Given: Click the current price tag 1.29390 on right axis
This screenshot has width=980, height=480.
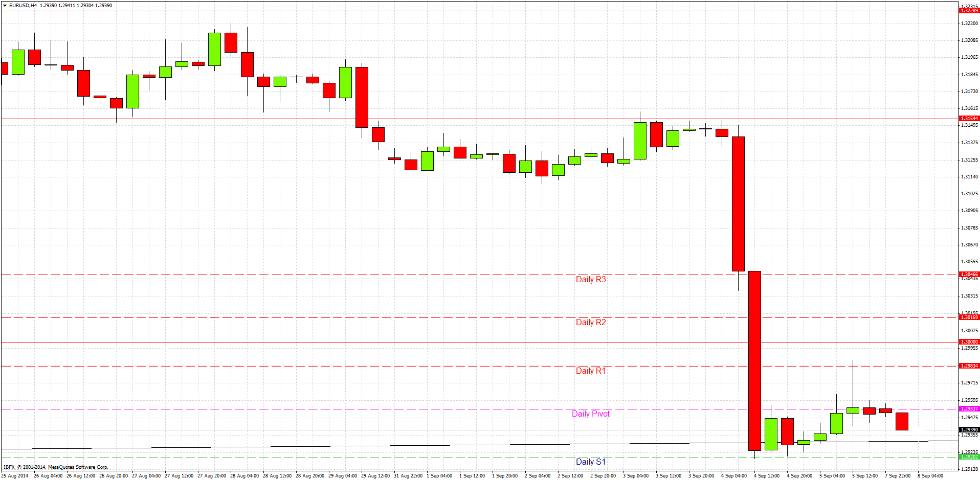Looking at the screenshot, I should point(969,429).
